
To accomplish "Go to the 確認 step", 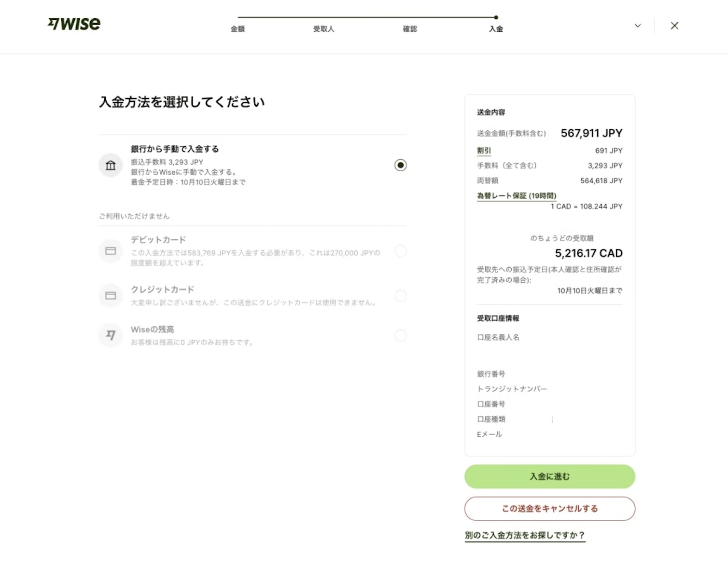I will [410, 29].
